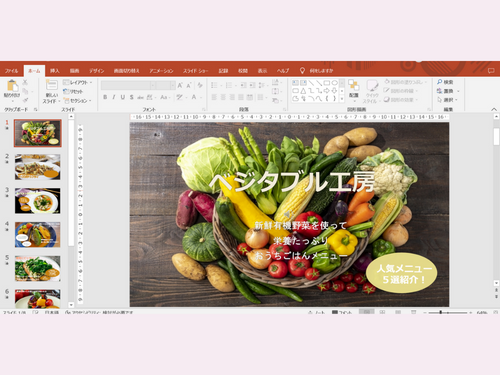This screenshot has height=375, width=500.
Task: Open the Insert (挿入) tab
Action: pyautogui.click(x=55, y=71)
